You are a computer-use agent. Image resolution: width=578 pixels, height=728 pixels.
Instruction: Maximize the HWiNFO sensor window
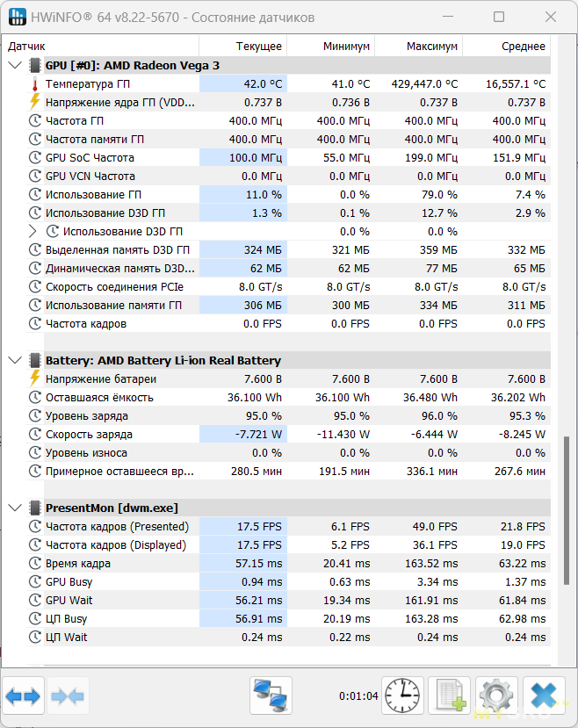499,17
